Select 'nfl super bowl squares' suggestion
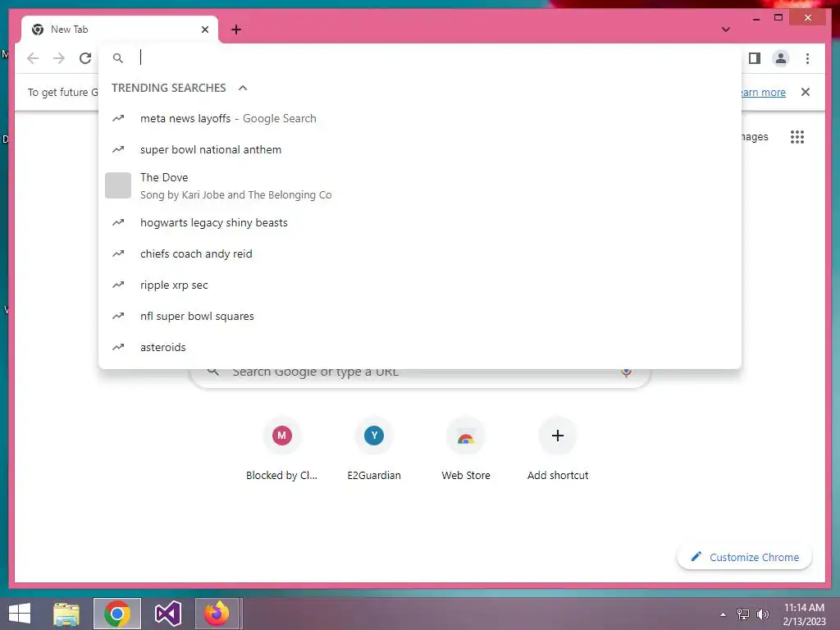 pos(420,316)
